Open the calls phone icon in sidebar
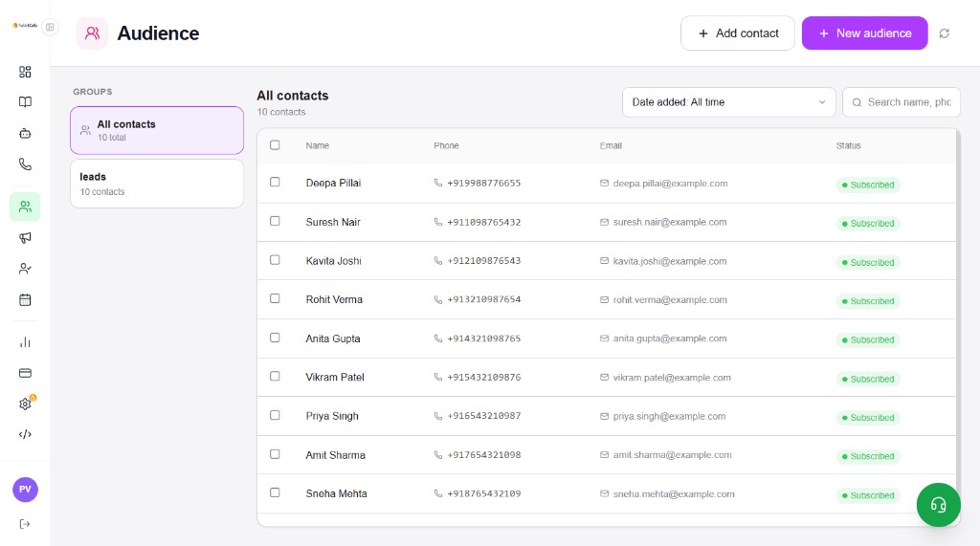Viewport: 980px width, 546px height. coord(25,164)
